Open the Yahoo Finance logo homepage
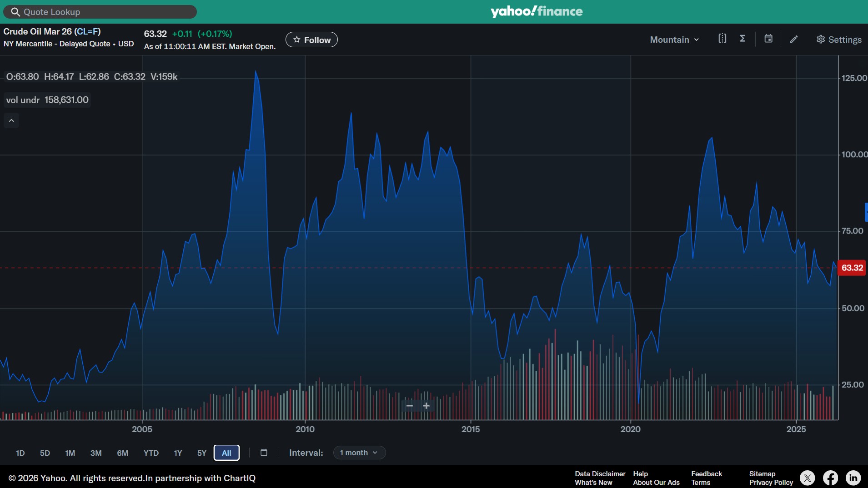 coord(537,11)
